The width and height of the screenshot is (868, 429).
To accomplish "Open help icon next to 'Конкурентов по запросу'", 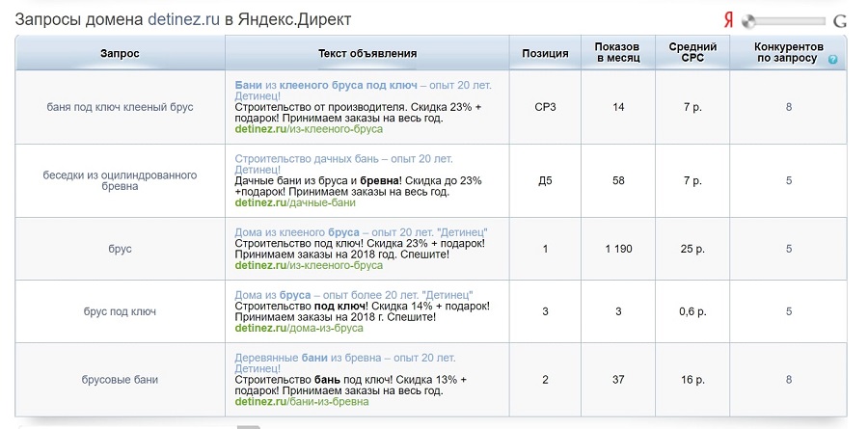I will pyautogui.click(x=832, y=59).
